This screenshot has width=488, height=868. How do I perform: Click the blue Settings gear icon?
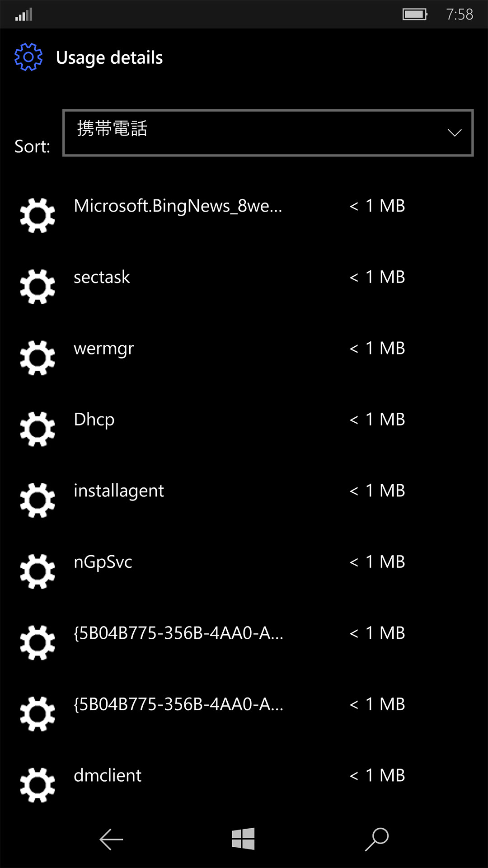coord(28,57)
